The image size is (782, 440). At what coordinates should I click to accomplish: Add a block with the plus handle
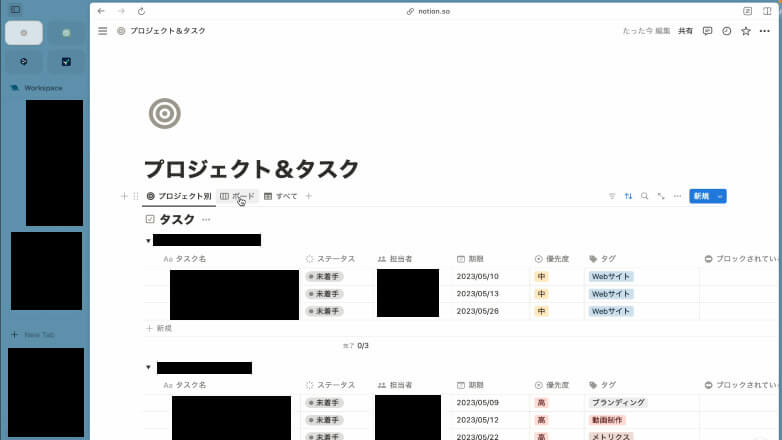124,196
